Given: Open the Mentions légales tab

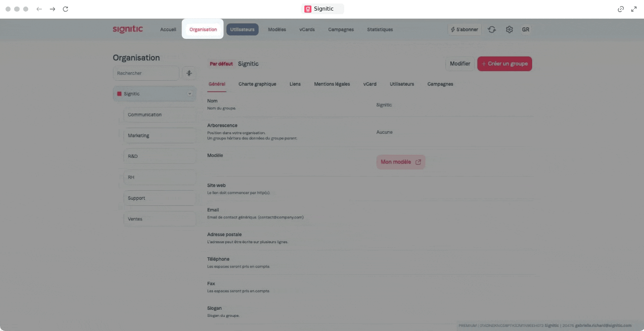Looking at the screenshot, I should pyautogui.click(x=332, y=84).
